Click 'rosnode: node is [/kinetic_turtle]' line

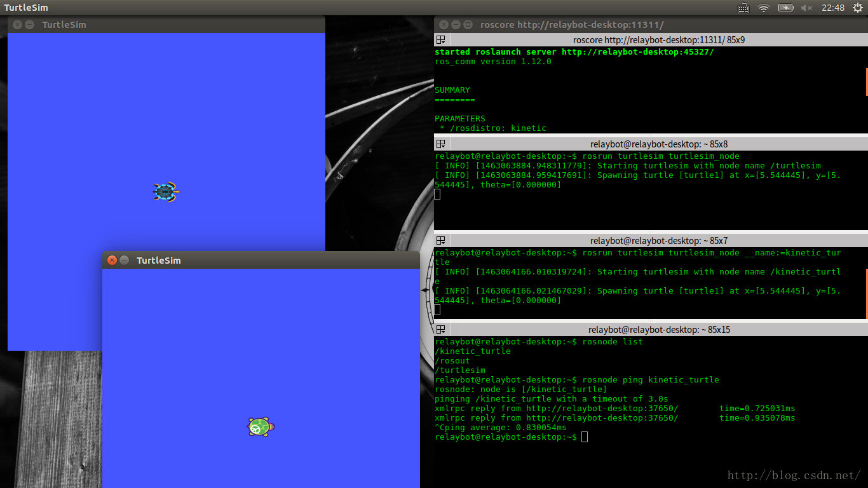[x=521, y=389]
